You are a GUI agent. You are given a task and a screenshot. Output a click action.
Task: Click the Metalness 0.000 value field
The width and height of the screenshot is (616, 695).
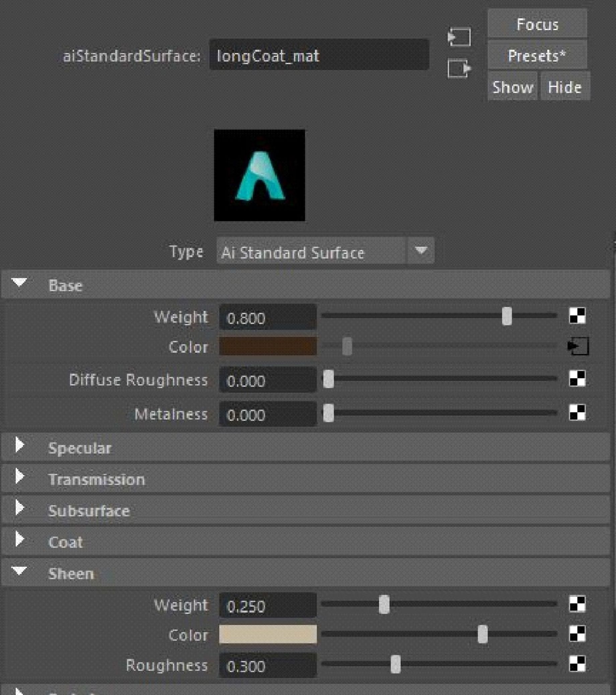point(268,414)
